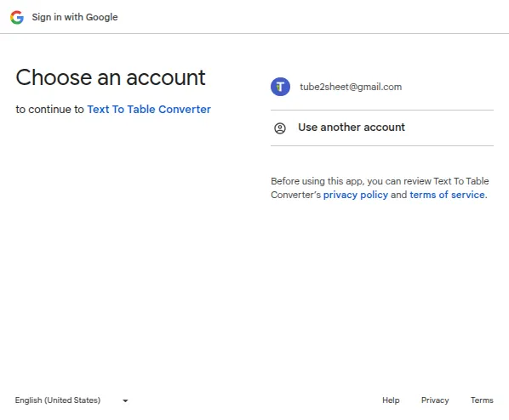Click the Use another account person icon
Image resolution: width=509 pixels, height=420 pixels.
click(x=280, y=128)
